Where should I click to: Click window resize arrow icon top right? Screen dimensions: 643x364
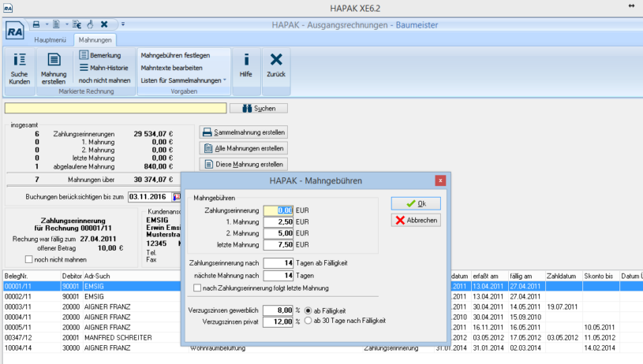[x=631, y=6]
